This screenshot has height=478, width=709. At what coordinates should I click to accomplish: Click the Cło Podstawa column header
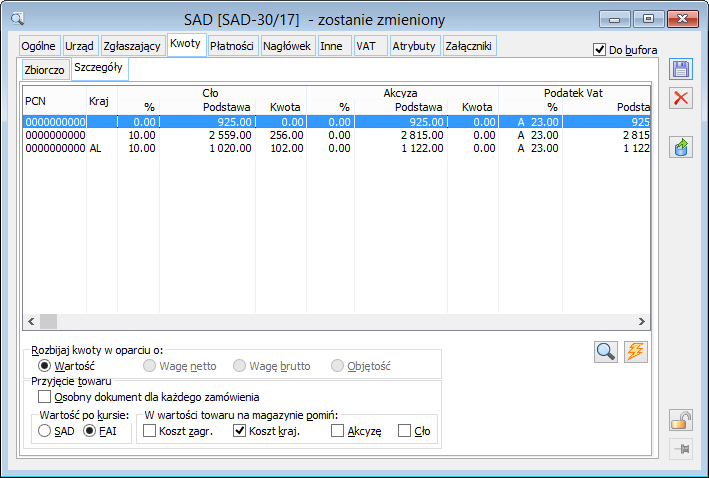[208, 107]
